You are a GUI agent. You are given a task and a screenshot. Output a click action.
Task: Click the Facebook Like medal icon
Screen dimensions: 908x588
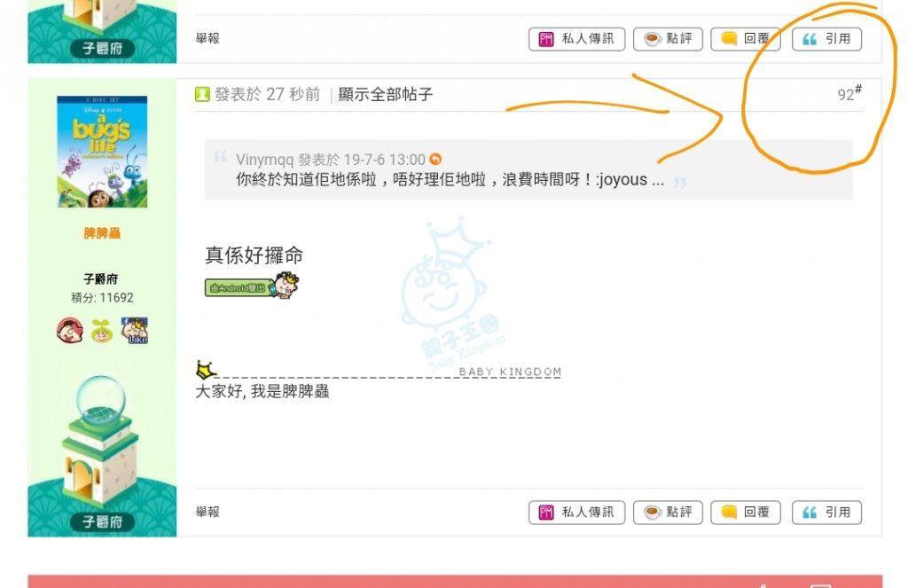(135, 331)
